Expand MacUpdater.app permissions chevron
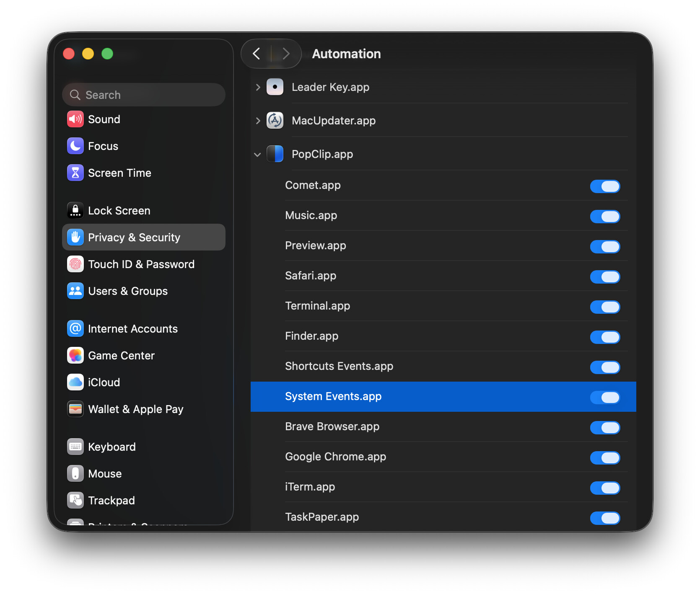 point(258,121)
